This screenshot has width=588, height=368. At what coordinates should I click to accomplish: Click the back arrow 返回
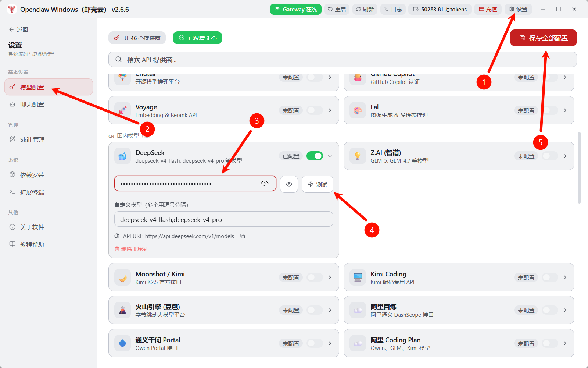(18, 29)
